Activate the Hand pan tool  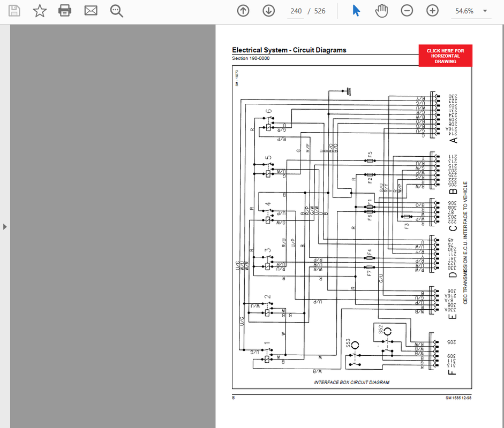(381, 11)
